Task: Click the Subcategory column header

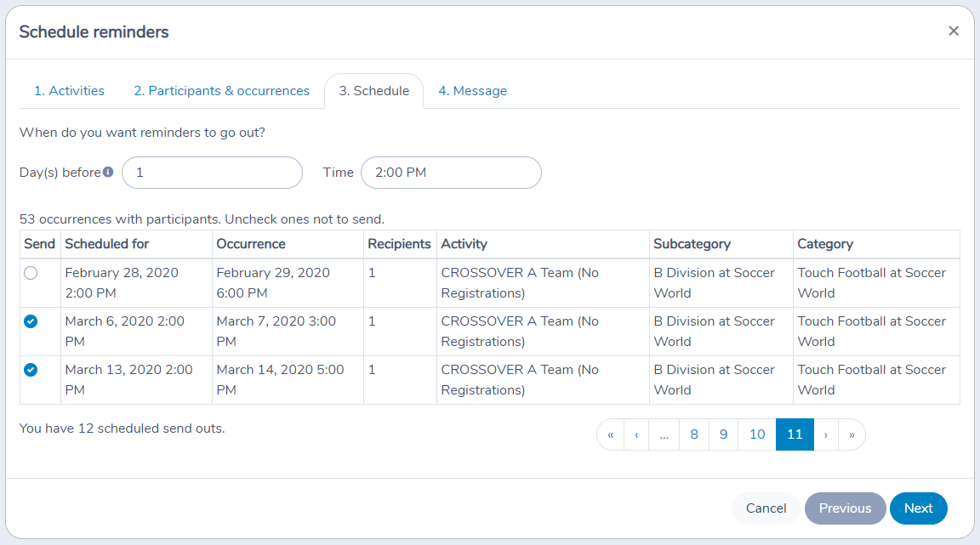Action: (x=721, y=244)
